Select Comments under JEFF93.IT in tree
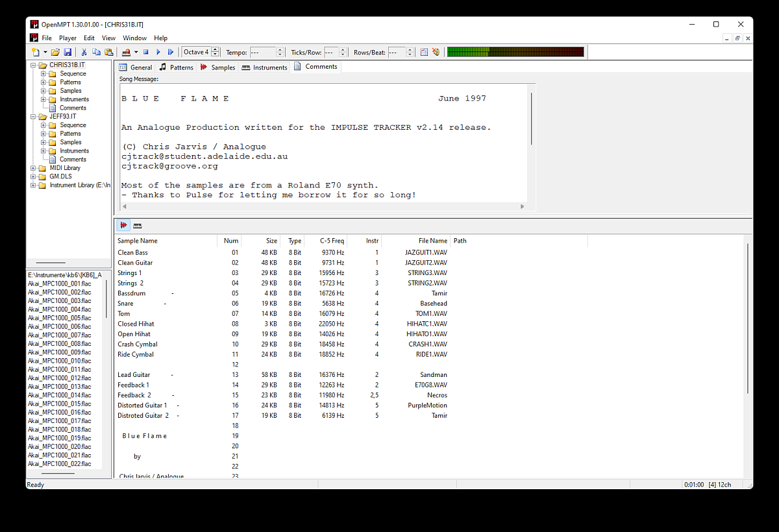779x532 pixels. point(73,159)
